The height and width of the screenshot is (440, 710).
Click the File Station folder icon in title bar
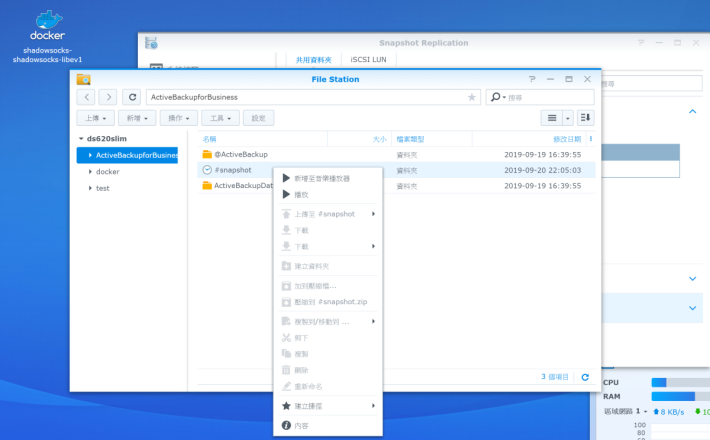click(83, 79)
